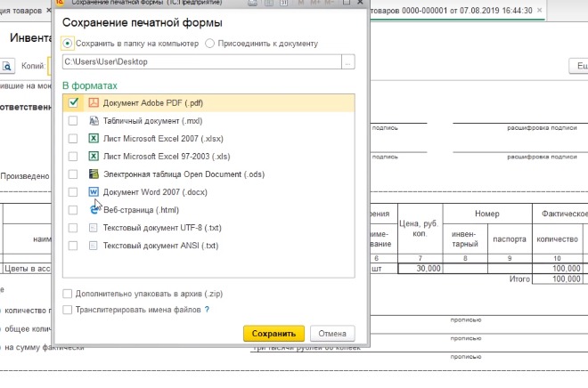Check the zip archive packing option

[68, 294]
